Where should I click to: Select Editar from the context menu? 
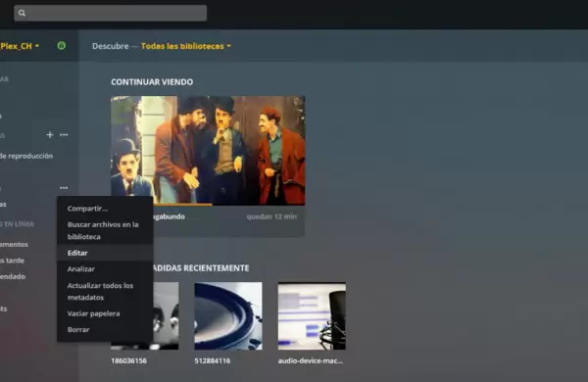click(105, 253)
